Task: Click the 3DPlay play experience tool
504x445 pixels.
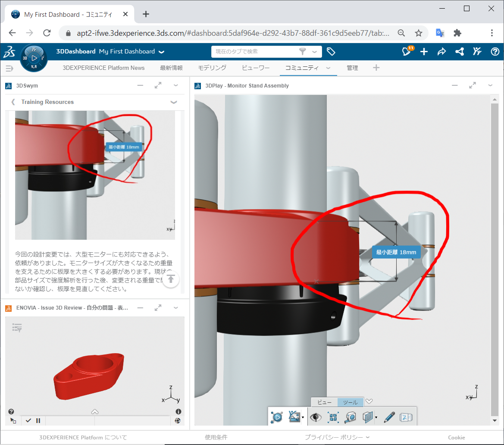Action: click(x=277, y=417)
